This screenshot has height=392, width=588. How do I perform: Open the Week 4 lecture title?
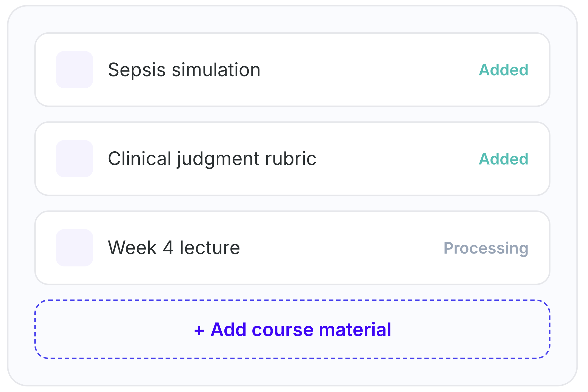click(x=174, y=248)
